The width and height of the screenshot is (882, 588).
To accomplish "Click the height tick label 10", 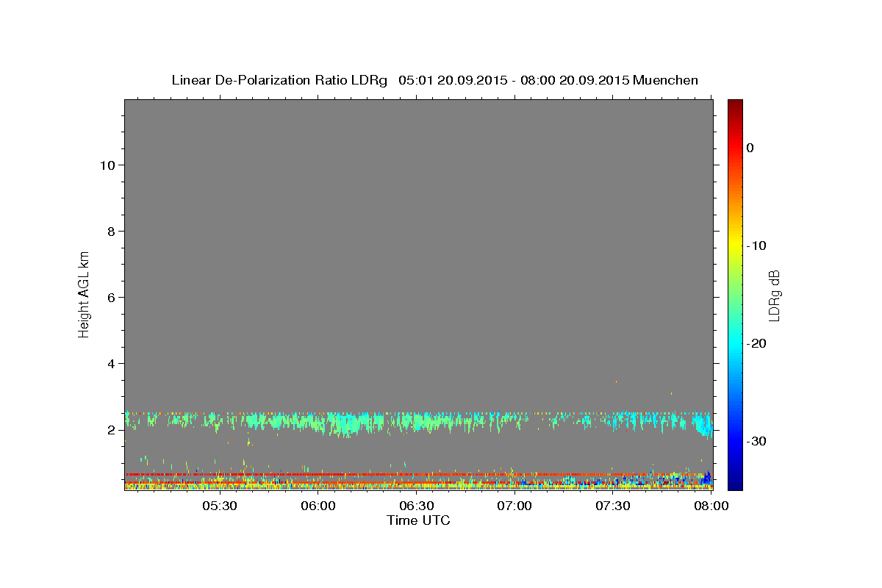I will [x=109, y=165].
